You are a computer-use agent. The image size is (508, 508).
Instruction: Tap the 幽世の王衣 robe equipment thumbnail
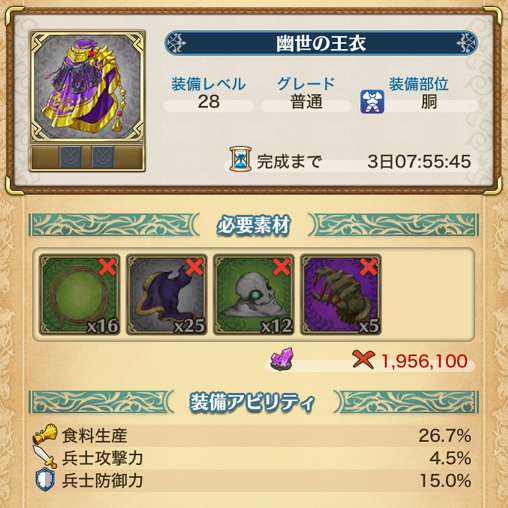87,86
